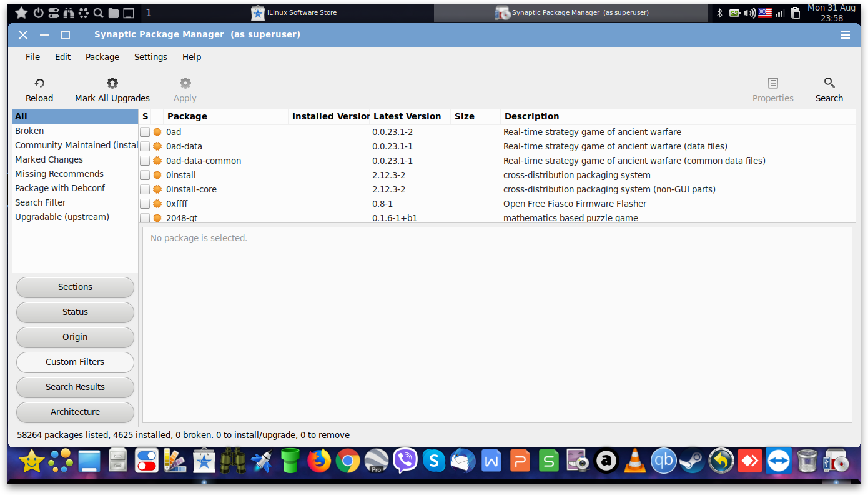Click the Firefox icon in the dock
The image size is (868, 495).
pyautogui.click(x=319, y=461)
